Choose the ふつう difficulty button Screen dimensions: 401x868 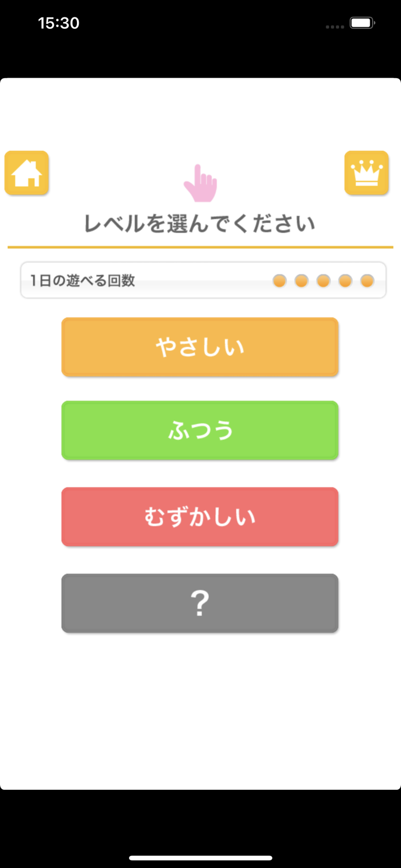(200, 431)
